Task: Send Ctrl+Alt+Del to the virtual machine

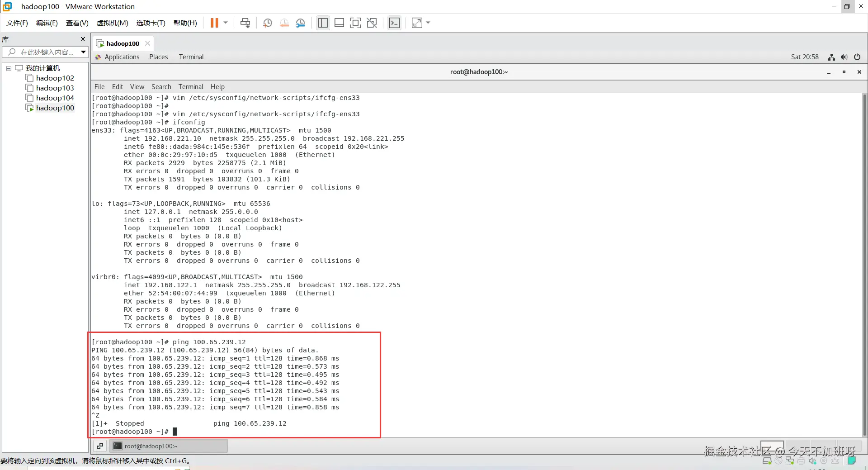Action: point(245,23)
